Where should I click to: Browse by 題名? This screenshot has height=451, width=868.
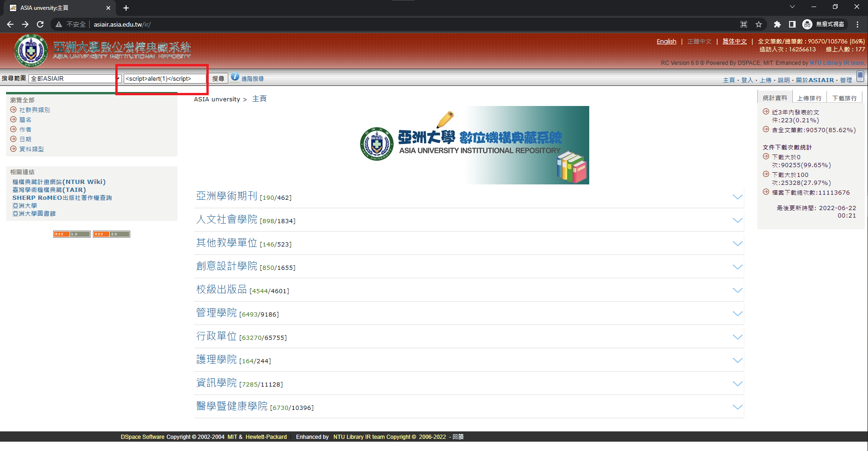[25, 120]
